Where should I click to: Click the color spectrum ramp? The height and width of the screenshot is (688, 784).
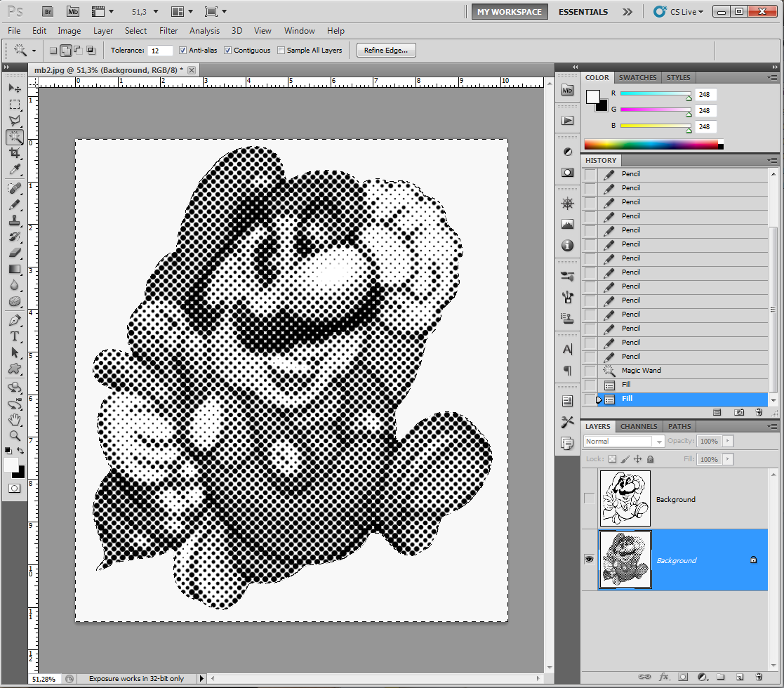point(653,145)
